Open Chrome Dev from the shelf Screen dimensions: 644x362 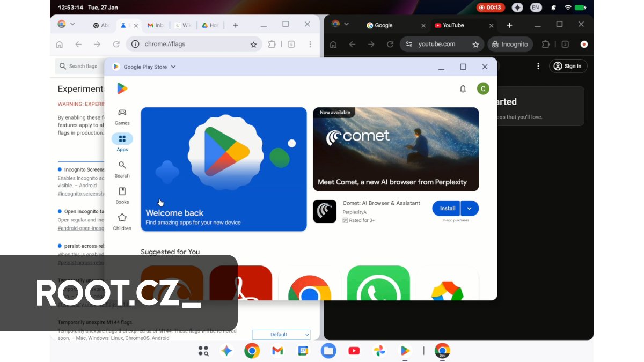[x=442, y=351]
